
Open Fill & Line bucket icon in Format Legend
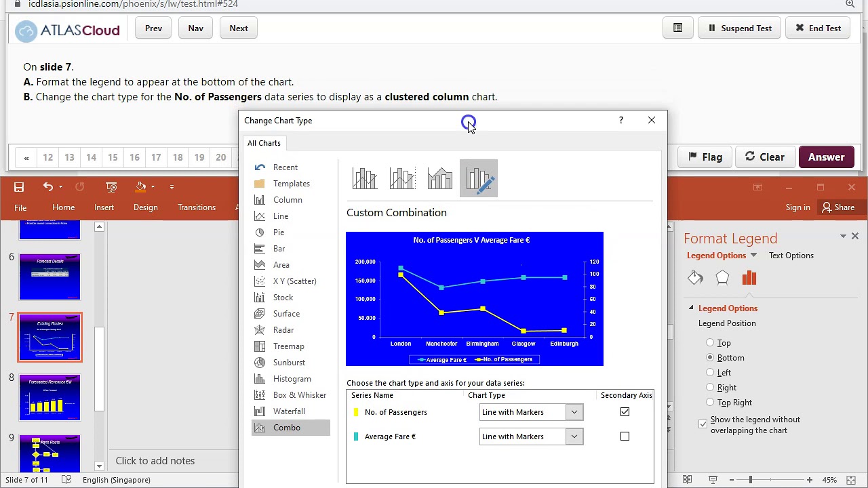tap(695, 278)
